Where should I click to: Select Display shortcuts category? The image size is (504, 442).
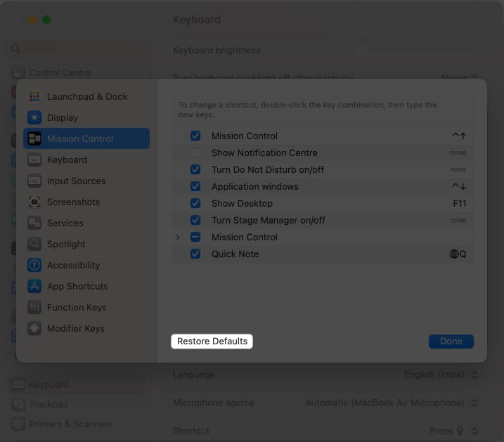tap(86, 117)
